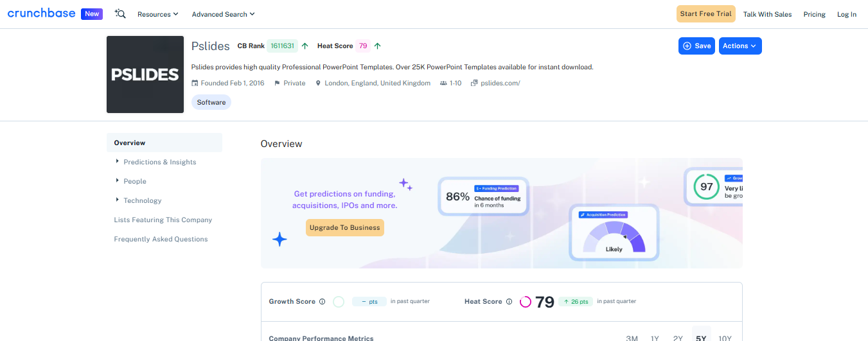868x341 pixels.
Task: Click header Heat Score value 79
Action: (364, 46)
